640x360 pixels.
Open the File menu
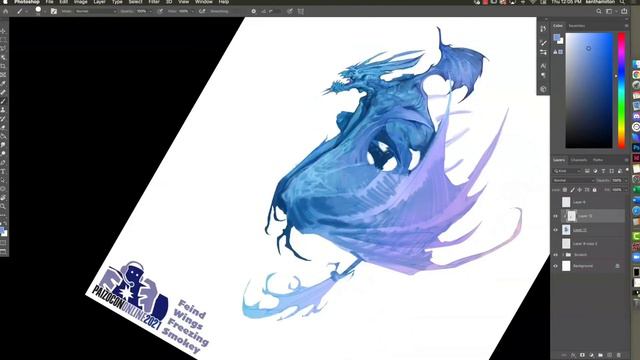[x=49, y=2]
